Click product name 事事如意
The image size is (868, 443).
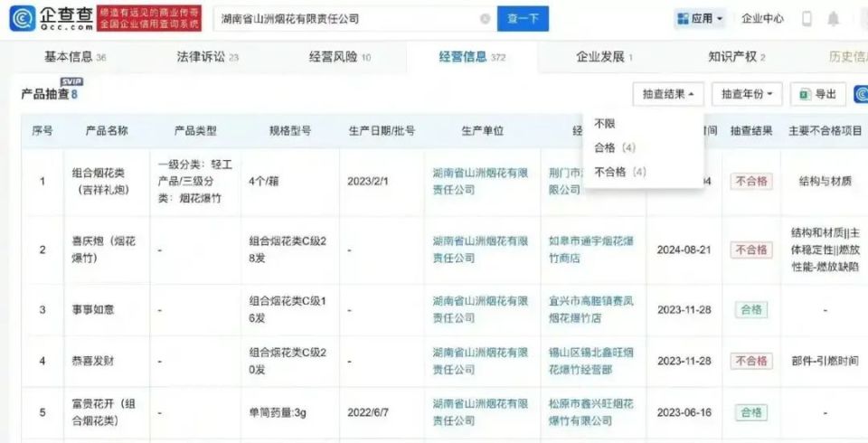point(92,309)
